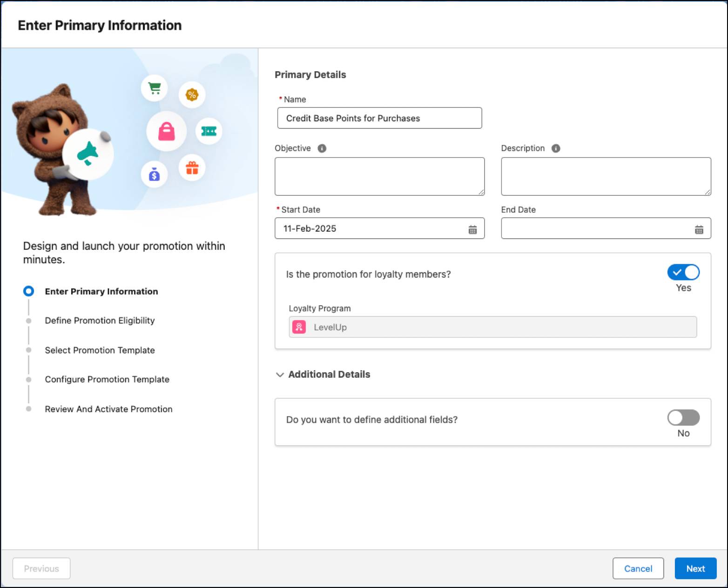This screenshot has width=728, height=588.
Task: Open the Start Date calendar picker icon
Action: [472, 229]
